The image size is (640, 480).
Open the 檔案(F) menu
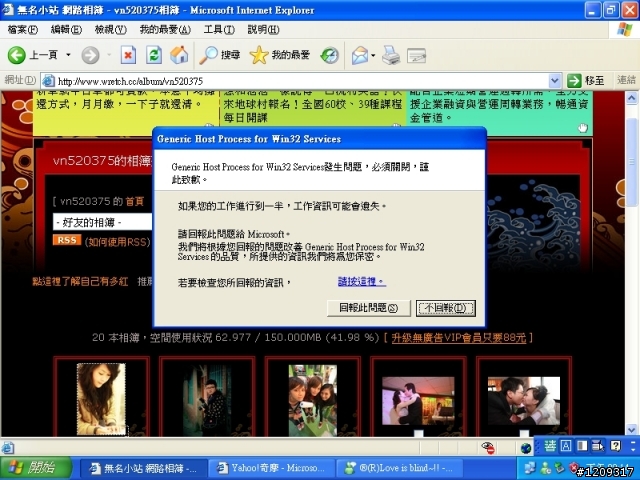coord(22,30)
